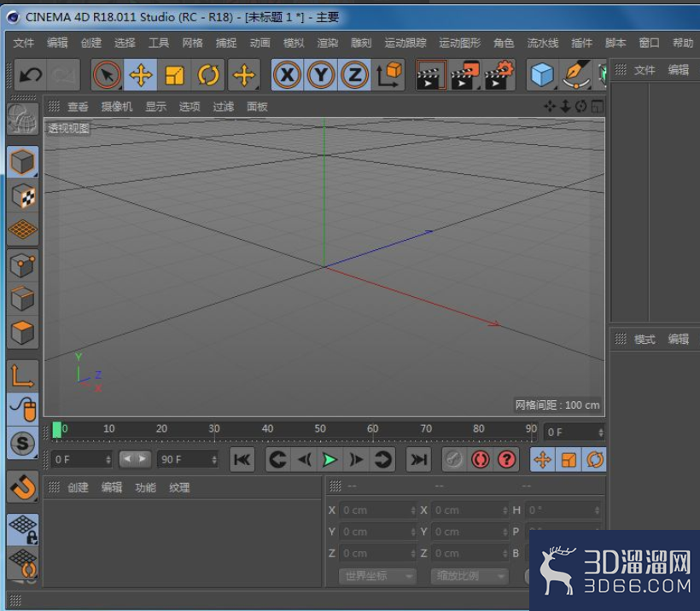Click the preview range slider arrows
The width and height of the screenshot is (700, 611).
tap(135, 459)
